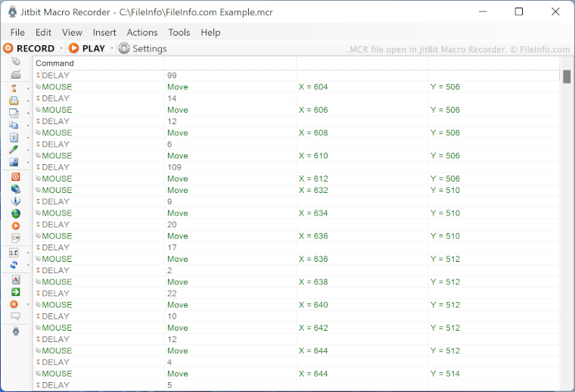
Task: Click the Command column header
Action: coord(98,64)
